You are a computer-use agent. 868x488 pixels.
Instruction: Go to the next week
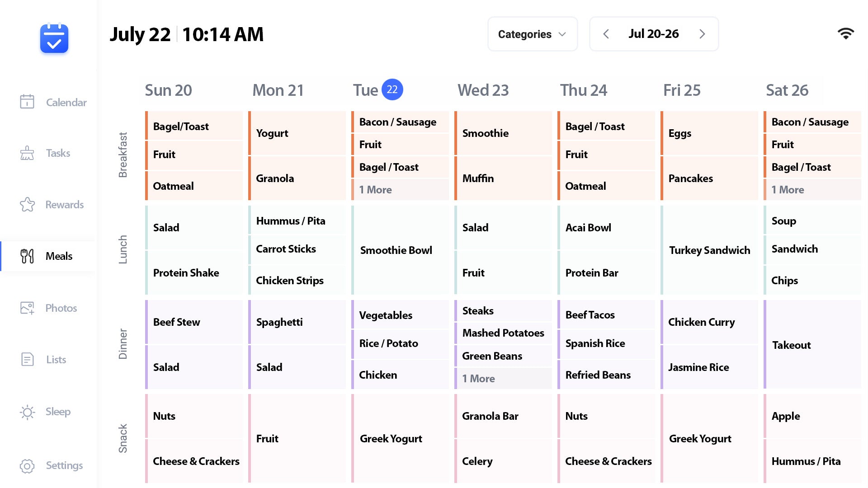(x=702, y=34)
